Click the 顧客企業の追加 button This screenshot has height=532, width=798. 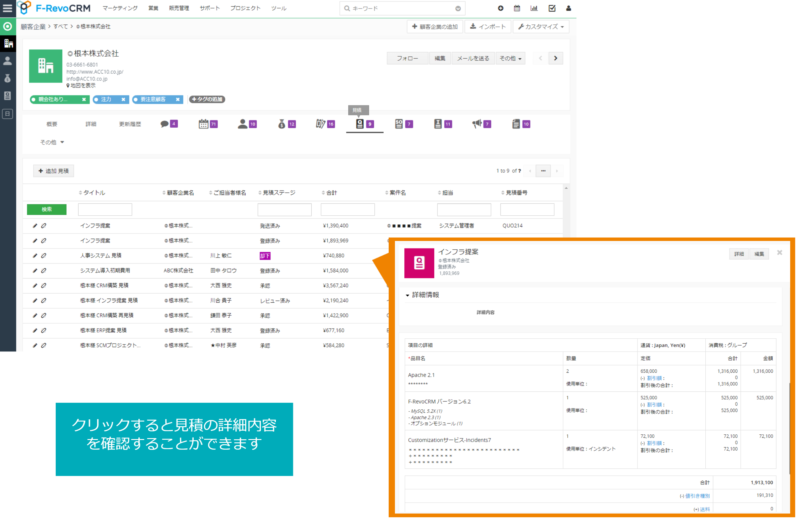(435, 27)
